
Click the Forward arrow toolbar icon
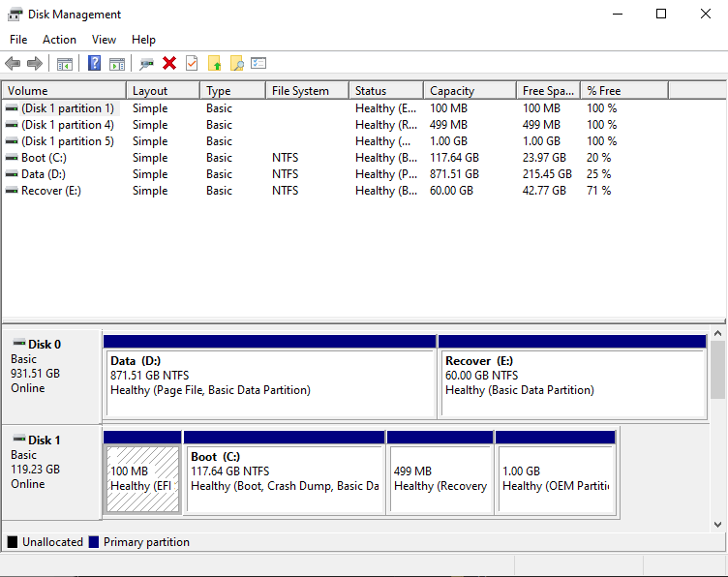tap(34, 63)
